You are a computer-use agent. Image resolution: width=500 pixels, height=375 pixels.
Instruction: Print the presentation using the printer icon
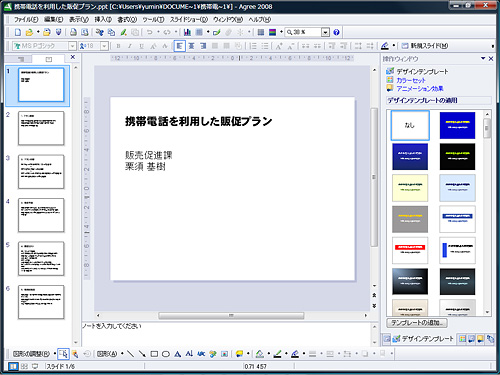pos(73,32)
